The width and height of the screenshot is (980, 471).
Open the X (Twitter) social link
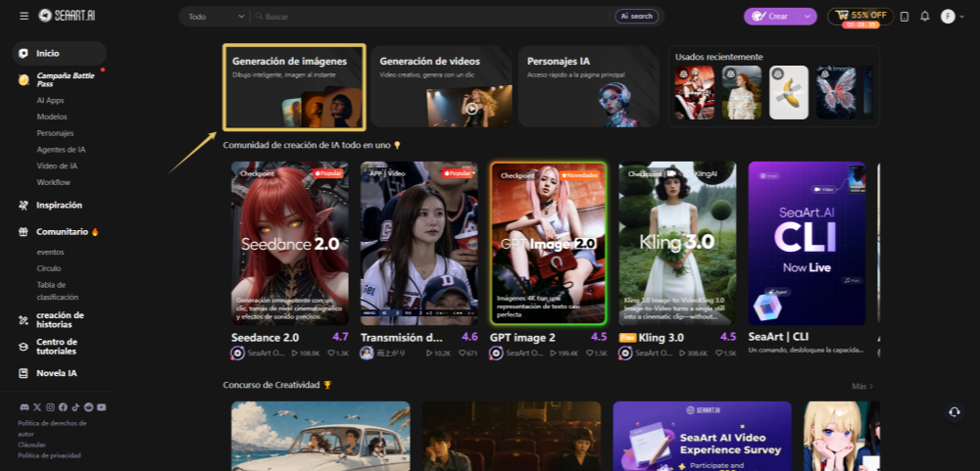[37, 407]
